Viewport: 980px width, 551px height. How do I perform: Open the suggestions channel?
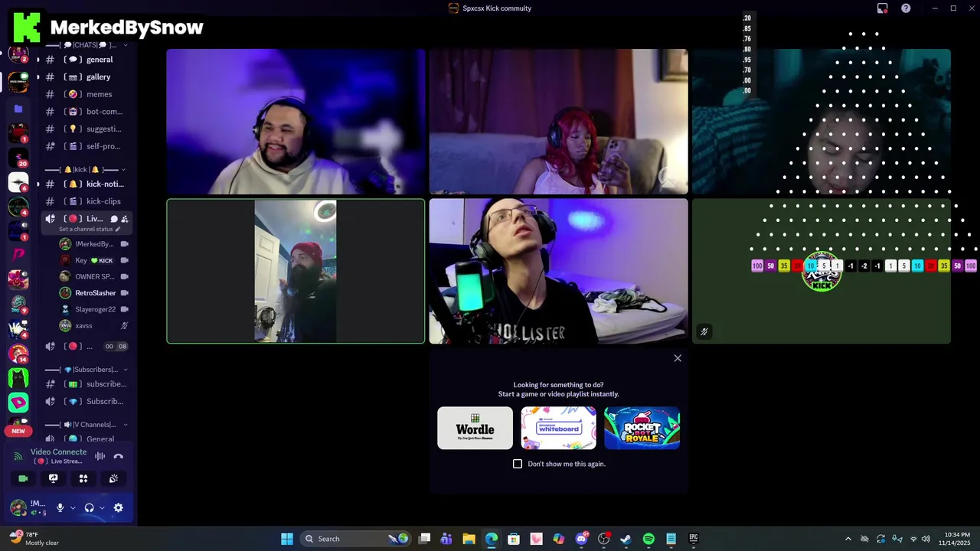click(x=85, y=129)
